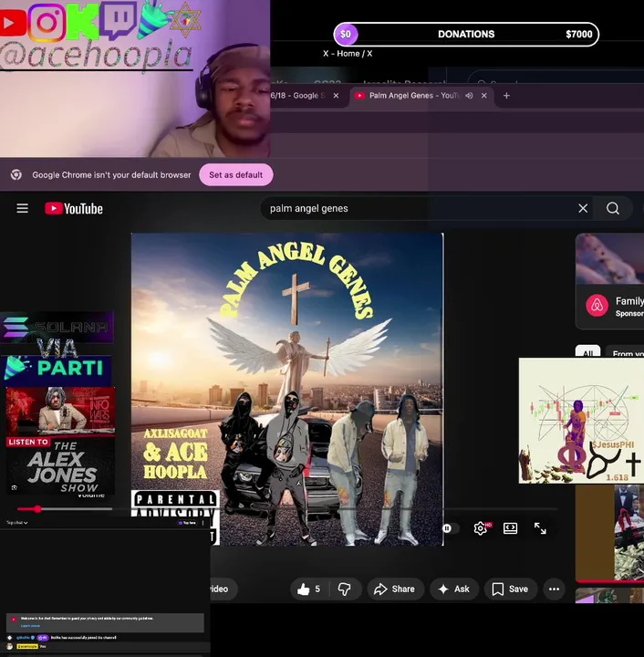Expand the 'Top chat' dropdown in live chat
Screen dimensions: 644x657
pyautogui.click(x=17, y=523)
